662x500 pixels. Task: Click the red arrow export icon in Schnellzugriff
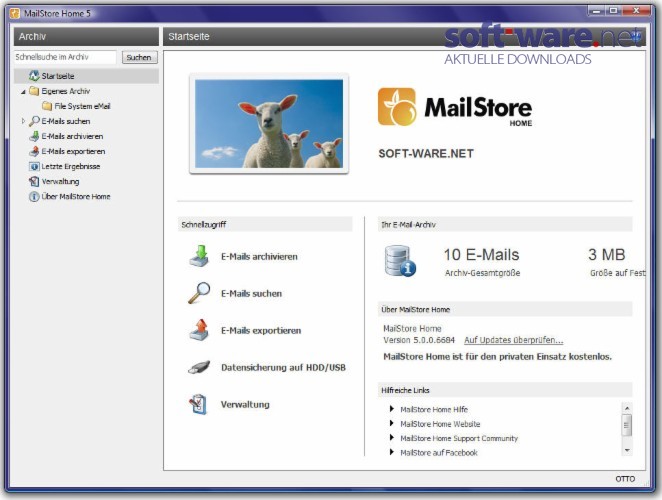click(x=199, y=330)
